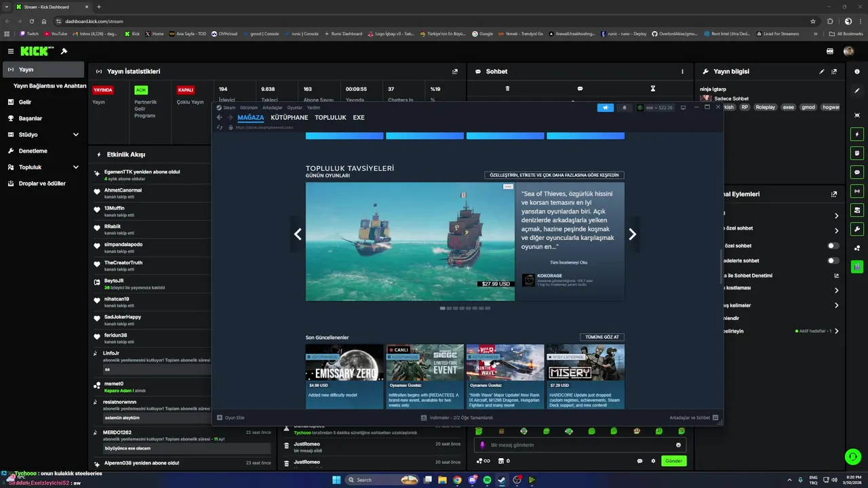This screenshot has width=868, height=488.
Task: Open File Explorer from taskbar
Action: click(443, 480)
